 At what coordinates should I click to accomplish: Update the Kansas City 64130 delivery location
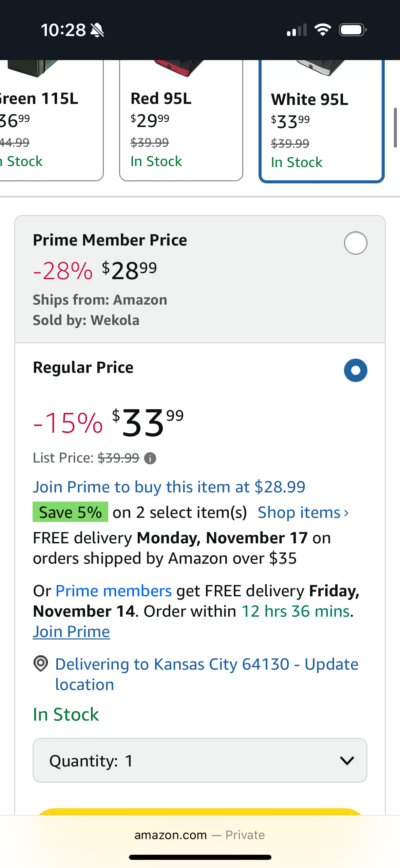(207, 674)
